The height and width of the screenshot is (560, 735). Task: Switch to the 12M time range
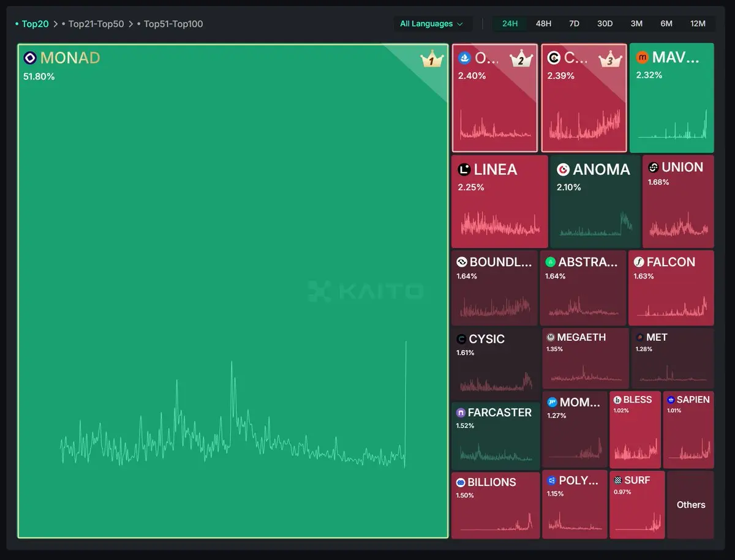click(698, 24)
